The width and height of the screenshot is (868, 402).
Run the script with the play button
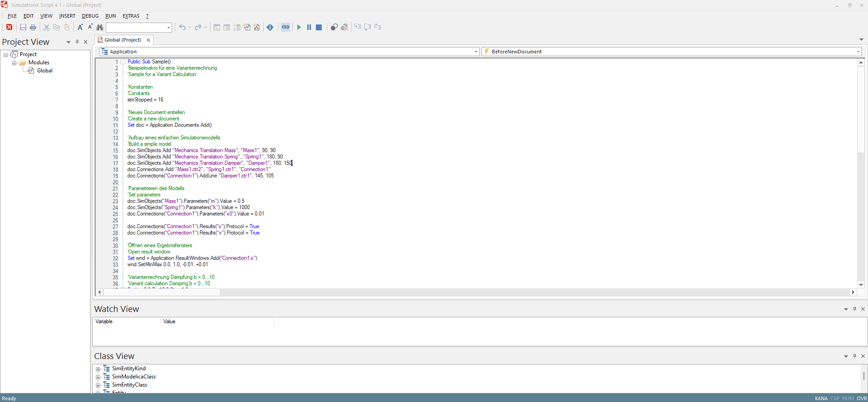299,27
